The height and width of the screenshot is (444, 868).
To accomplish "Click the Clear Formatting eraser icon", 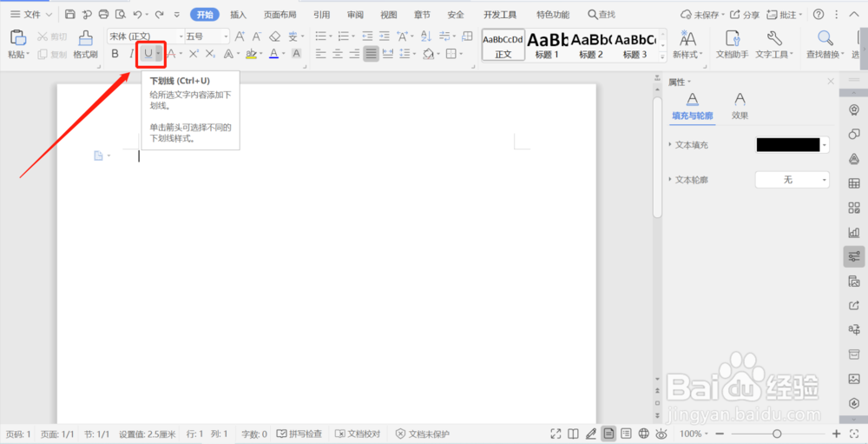I will tap(274, 36).
